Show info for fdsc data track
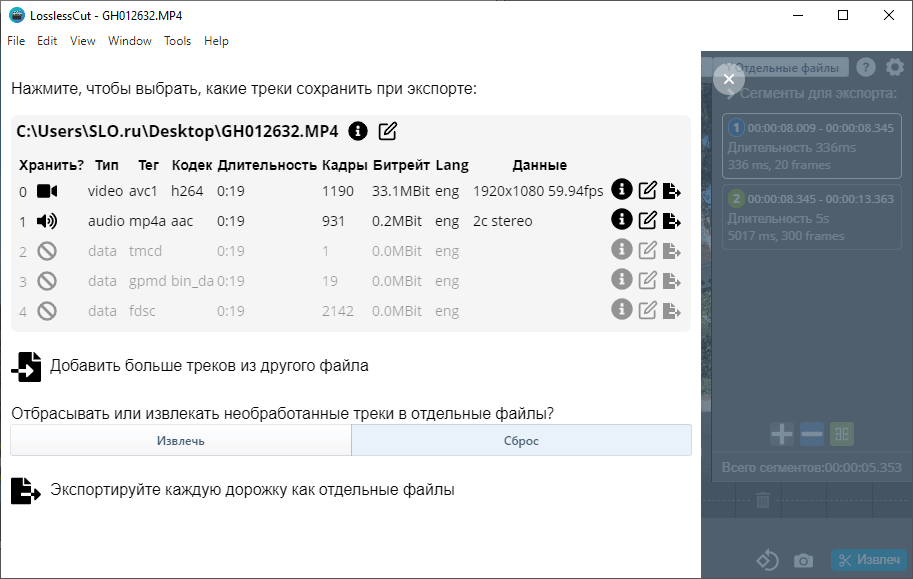The width and height of the screenshot is (913, 579). 621,309
